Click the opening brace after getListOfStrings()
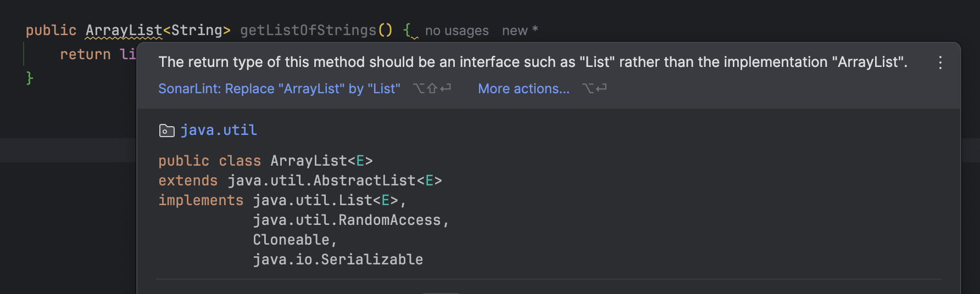This screenshot has width=980, height=294. (x=407, y=31)
